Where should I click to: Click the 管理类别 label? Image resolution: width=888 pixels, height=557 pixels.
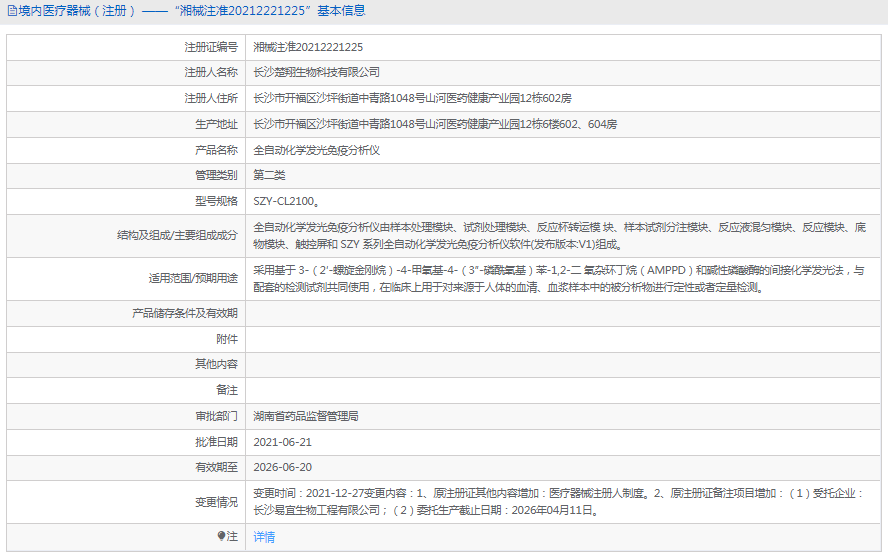216,175
